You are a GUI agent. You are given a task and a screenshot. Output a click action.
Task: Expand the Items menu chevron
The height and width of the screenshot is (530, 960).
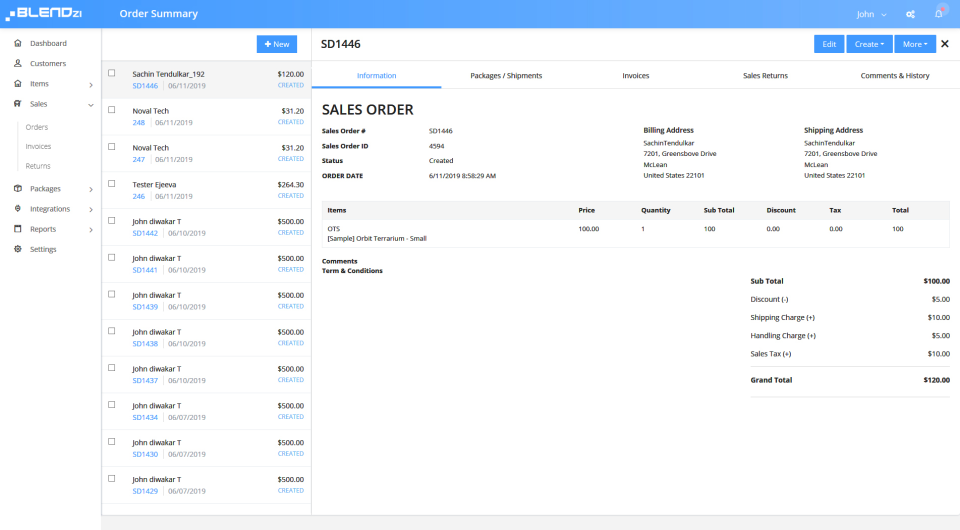[91, 84]
